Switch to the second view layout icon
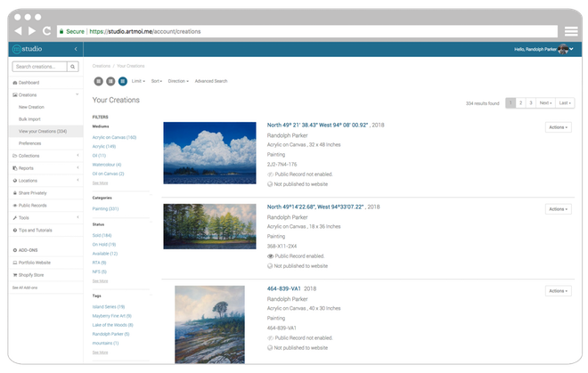The image size is (588, 373). point(110,81)
